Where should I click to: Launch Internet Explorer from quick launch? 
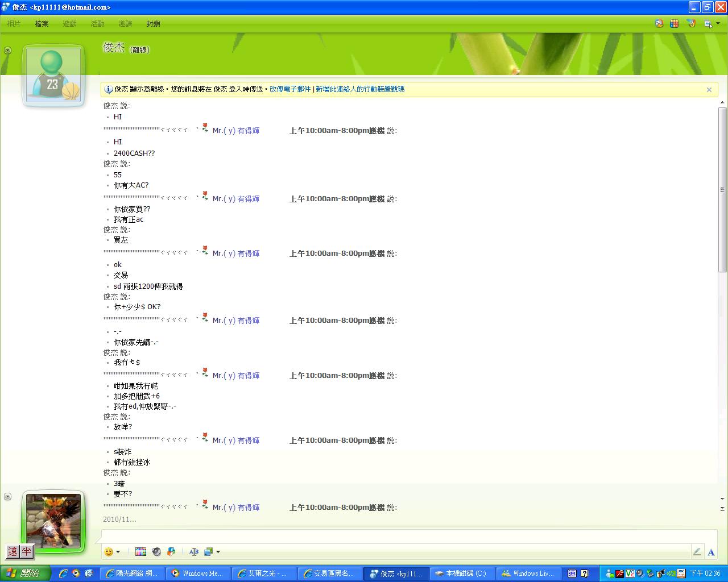63,573
